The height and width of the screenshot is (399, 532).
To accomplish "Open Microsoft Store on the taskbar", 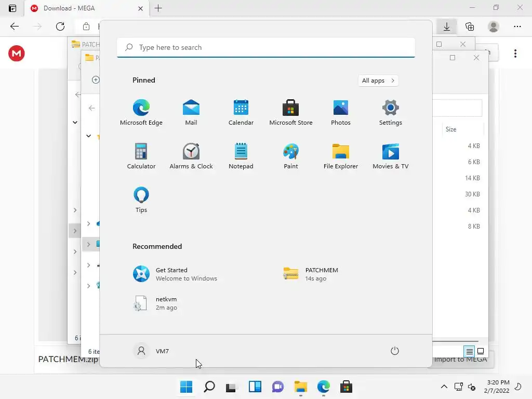I will tap(346, 387).
